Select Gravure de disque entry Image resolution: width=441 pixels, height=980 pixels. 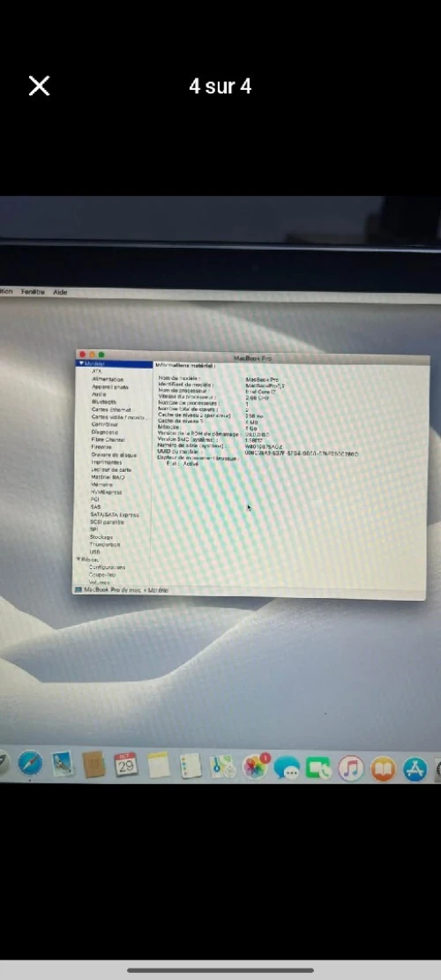click(114, 455)
